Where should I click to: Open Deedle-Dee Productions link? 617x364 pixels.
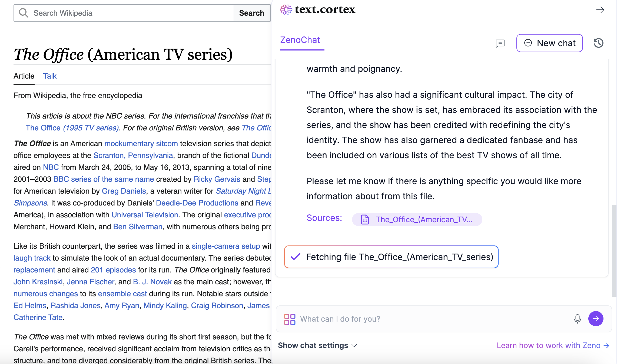tap(197, 203)
